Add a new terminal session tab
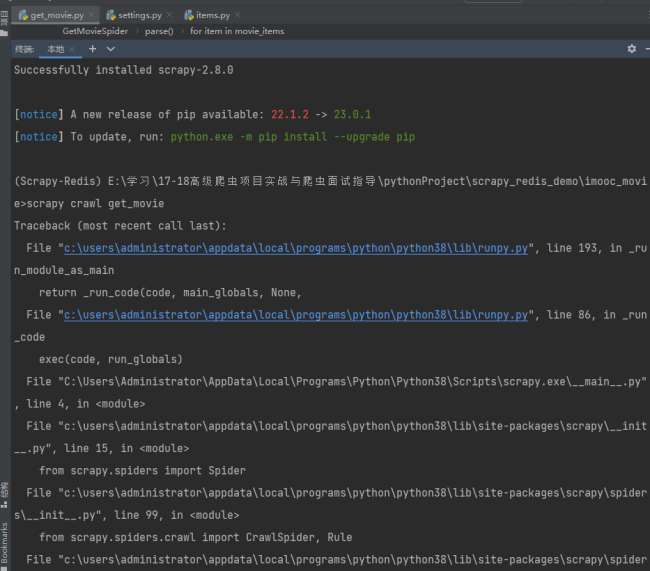This screenshot has height=571, width=650. 93,48
